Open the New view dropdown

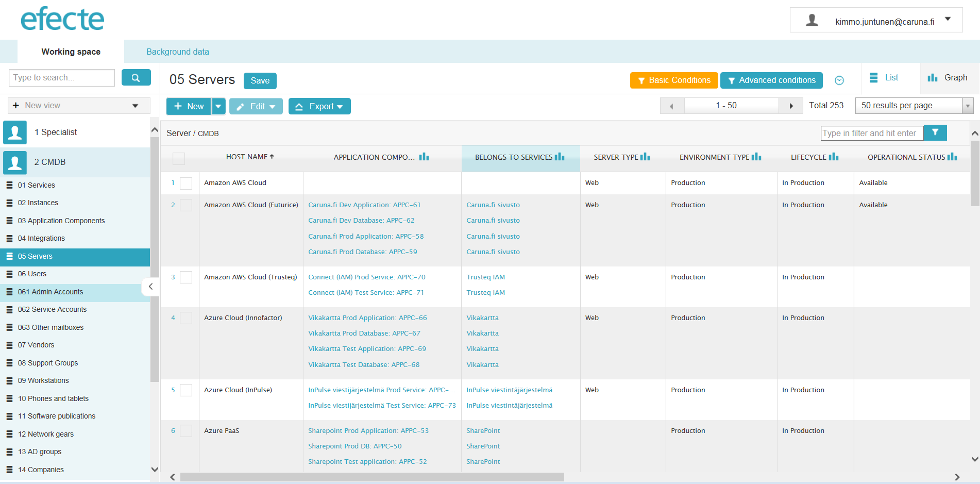79,106
